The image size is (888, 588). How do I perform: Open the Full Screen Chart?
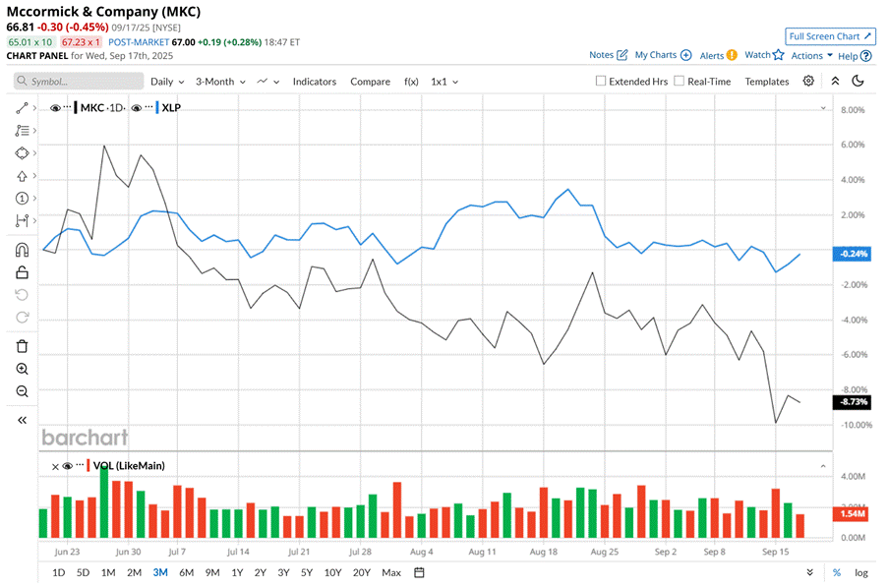[x=830, y=36]
